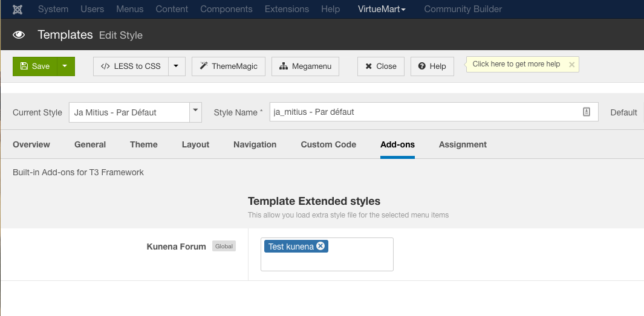This screenshot has width=644, height=316.
Task: Dismiss the help tooltip with its X
Action: pos(571,65)
